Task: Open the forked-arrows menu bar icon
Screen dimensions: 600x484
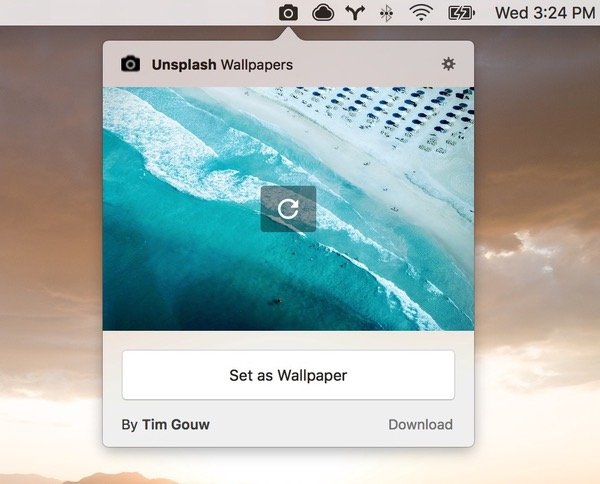Action: 355,13
